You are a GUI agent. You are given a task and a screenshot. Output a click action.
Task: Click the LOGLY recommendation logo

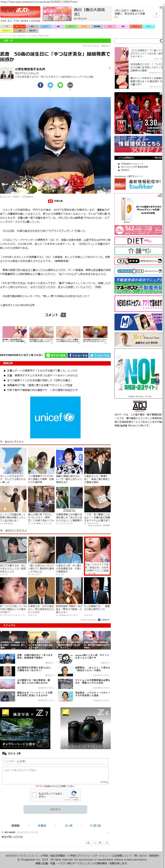pos(103,620)
